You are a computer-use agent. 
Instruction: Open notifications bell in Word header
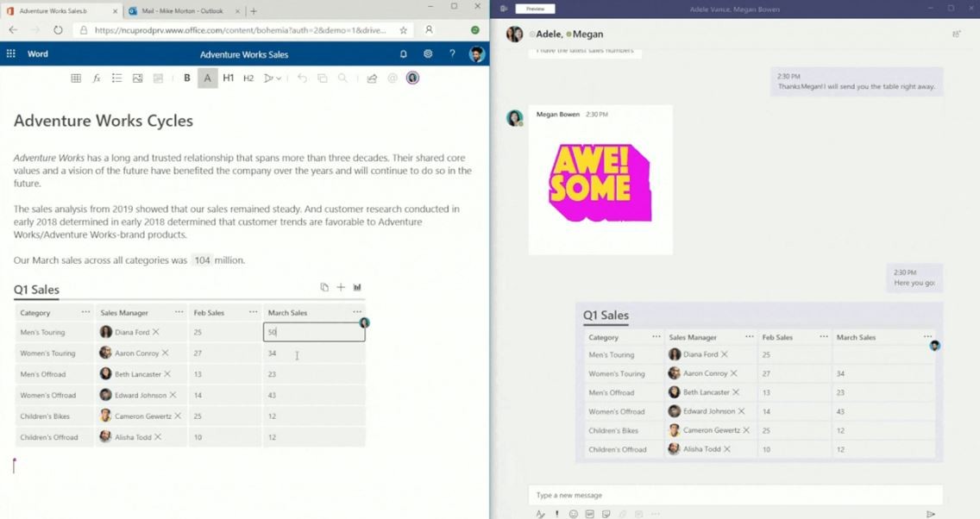(403, 54)
